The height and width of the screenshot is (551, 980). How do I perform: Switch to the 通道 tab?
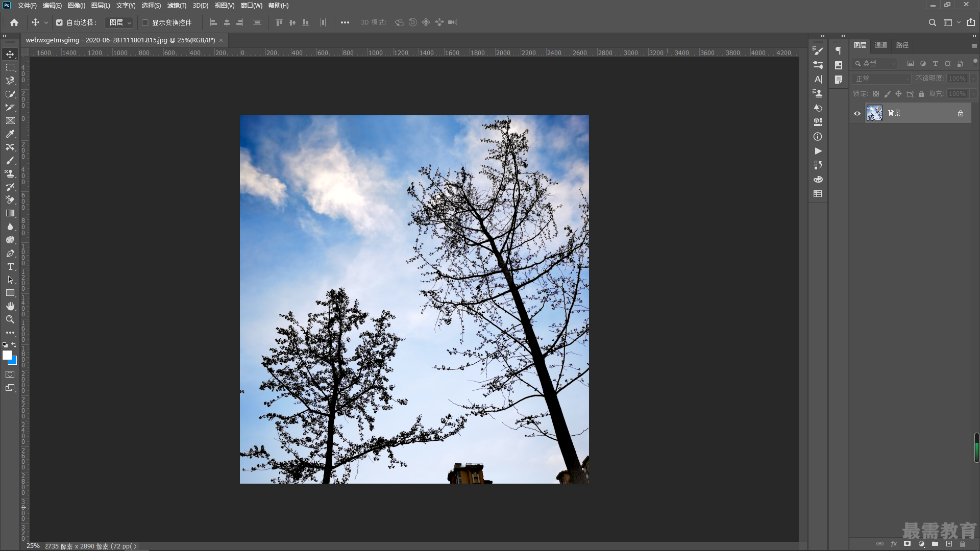881,45
